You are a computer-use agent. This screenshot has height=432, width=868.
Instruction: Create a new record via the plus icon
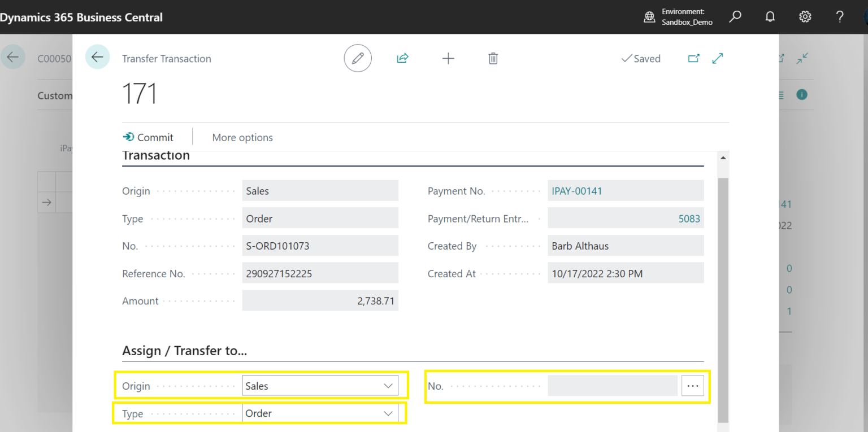pyautogui.click(x=448, y=58)
